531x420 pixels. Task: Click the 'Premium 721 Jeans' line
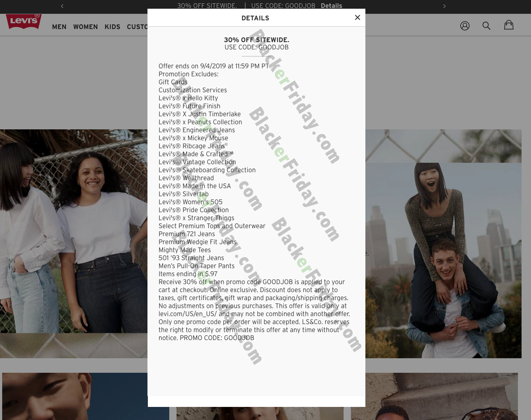(x=187, y=234)
